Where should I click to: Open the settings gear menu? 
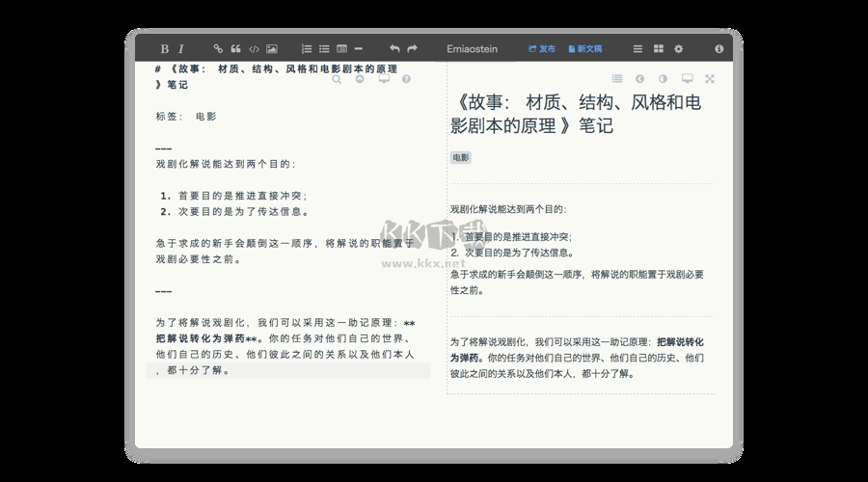point(678,48)
